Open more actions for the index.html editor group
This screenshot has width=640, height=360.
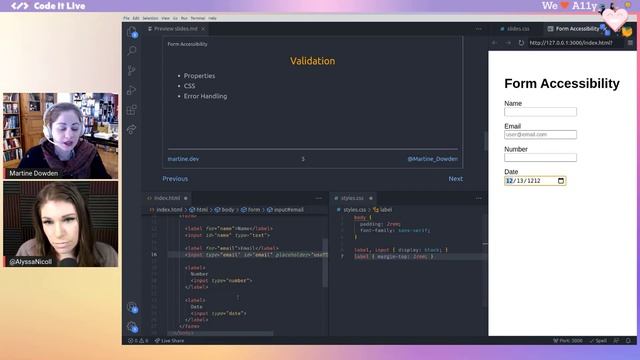pos(319,198)
